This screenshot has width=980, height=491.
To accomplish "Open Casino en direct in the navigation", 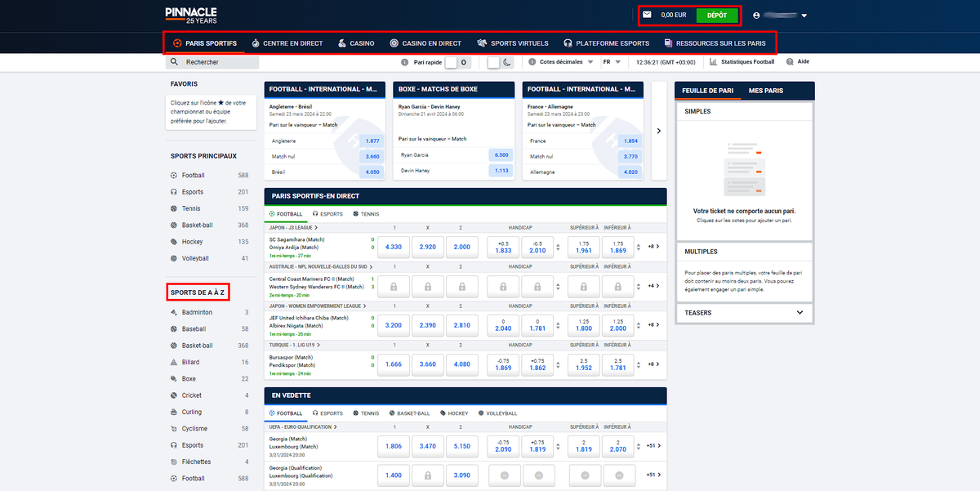I will (425, 43).
